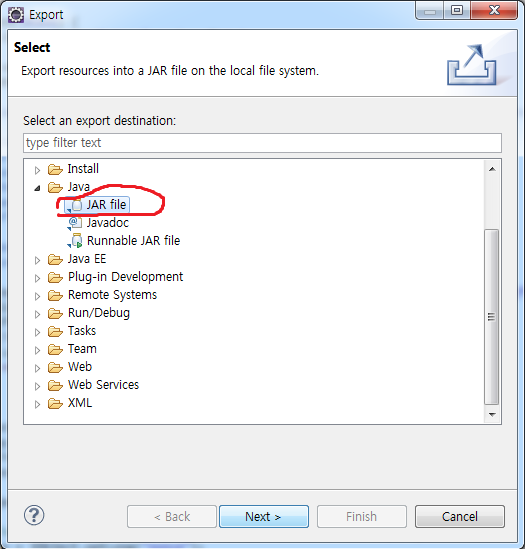Select the Team tree item

pyautogui.click(x=82, y=349)
